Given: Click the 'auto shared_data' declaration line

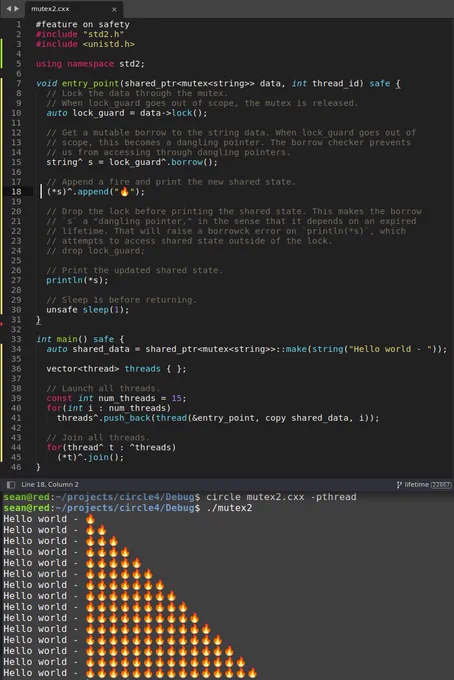Looking at the screenshot, I should click(x=246, y=349).
